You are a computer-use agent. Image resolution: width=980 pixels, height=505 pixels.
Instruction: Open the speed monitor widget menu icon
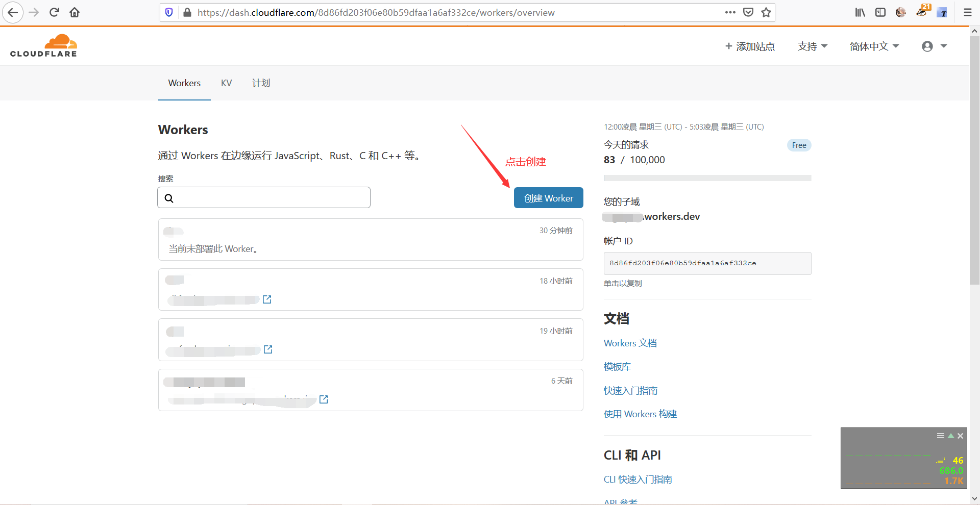point(940,436)
